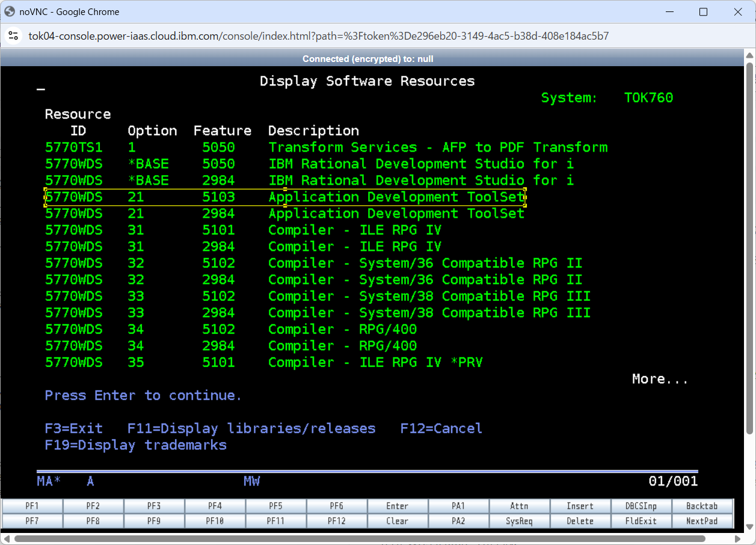
Task: Click the Press Enter to continue message
Action: coord(143,395)
